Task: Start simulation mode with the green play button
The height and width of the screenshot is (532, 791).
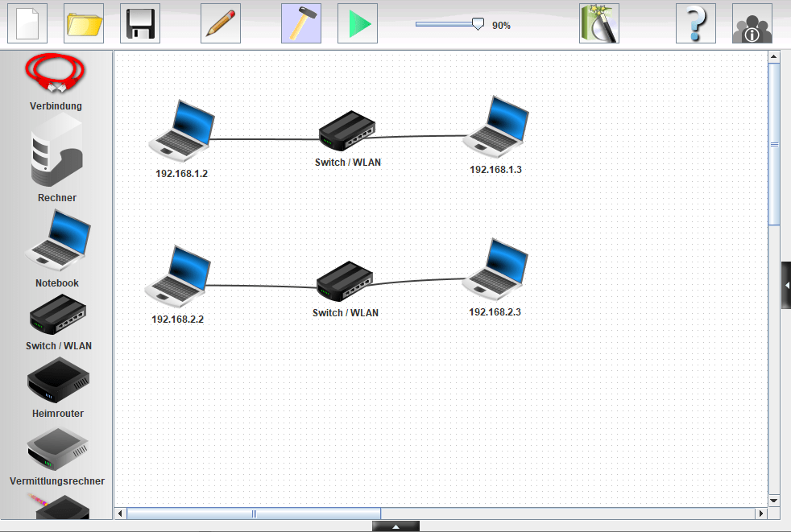Action: tap(358, 23)
